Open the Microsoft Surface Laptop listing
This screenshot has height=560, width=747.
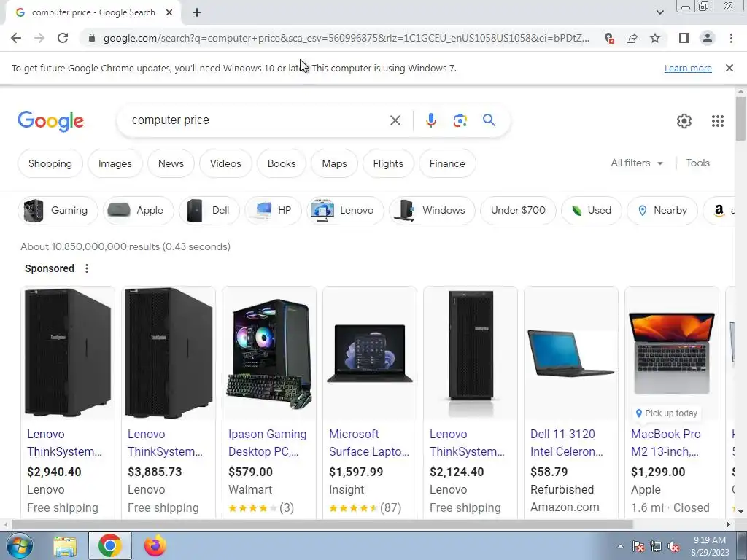click(368, 443)
